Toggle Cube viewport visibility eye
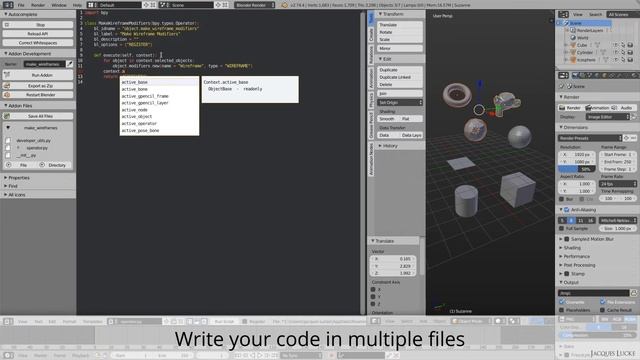The height and width of the screenshot is (360, 640). coord(616,45)
